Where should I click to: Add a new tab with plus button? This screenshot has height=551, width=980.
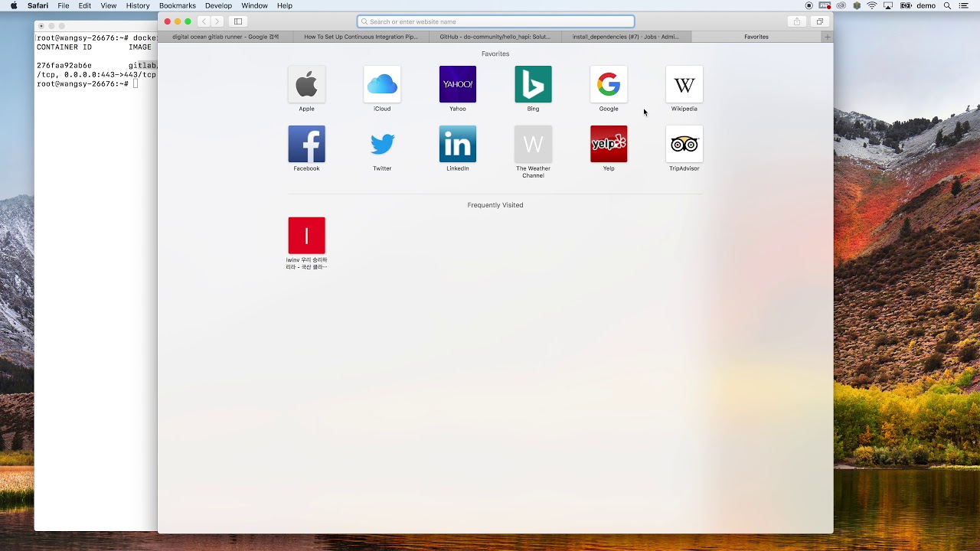click(x=827, y=37)
